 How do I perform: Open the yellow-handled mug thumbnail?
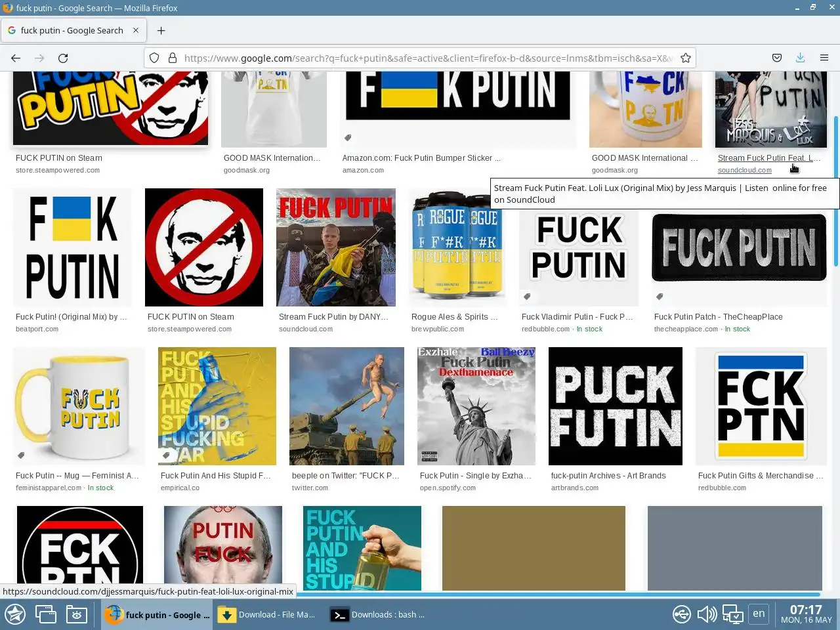tap(79, 406)
